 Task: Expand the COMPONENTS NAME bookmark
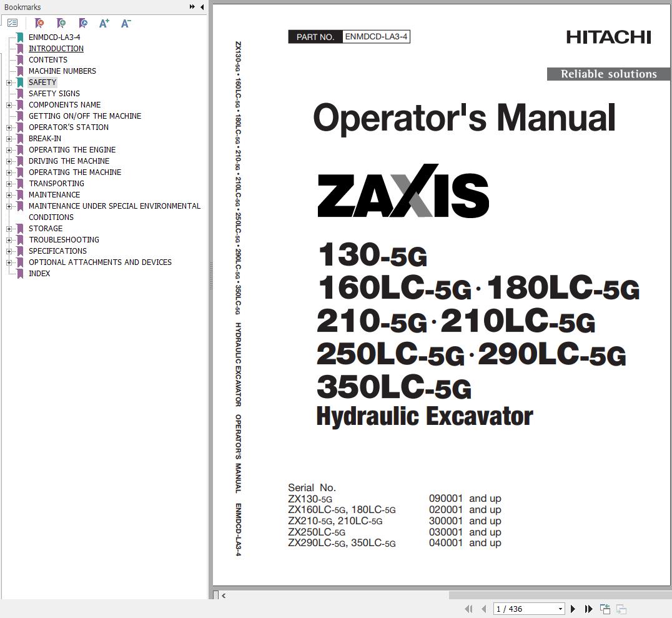coord(9,105)
